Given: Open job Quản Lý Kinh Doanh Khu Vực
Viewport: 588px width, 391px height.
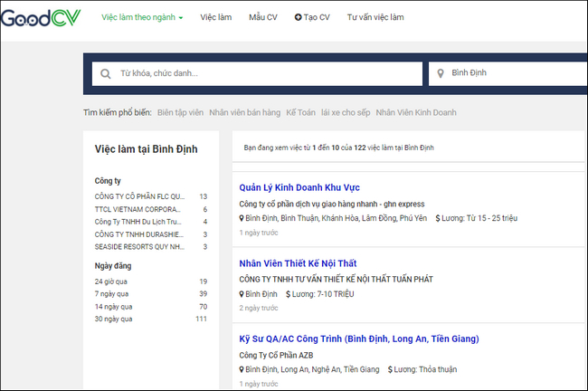Looking at the screenshot, I should click(x=299, y=187).
